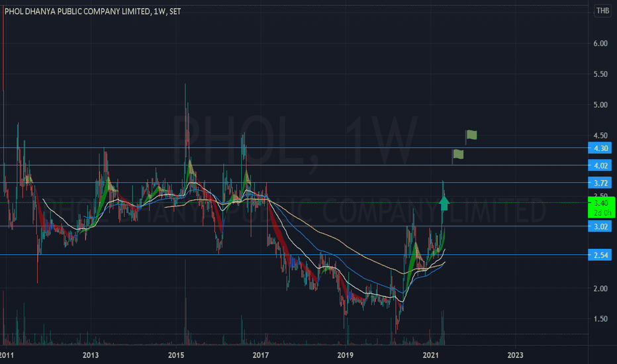Click the PHOL DHANYA PUBLIC COMPANY LIMITED title

point(93,11)
